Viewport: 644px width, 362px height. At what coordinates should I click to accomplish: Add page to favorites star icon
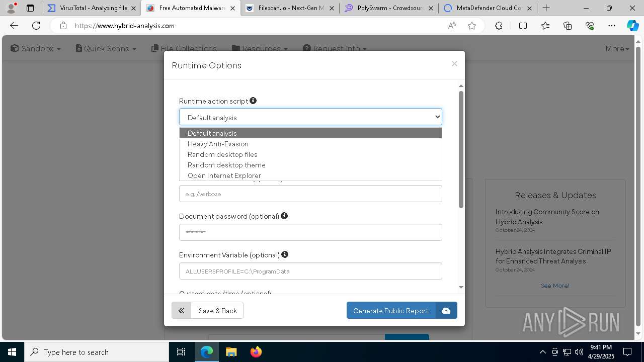(472, 26)
